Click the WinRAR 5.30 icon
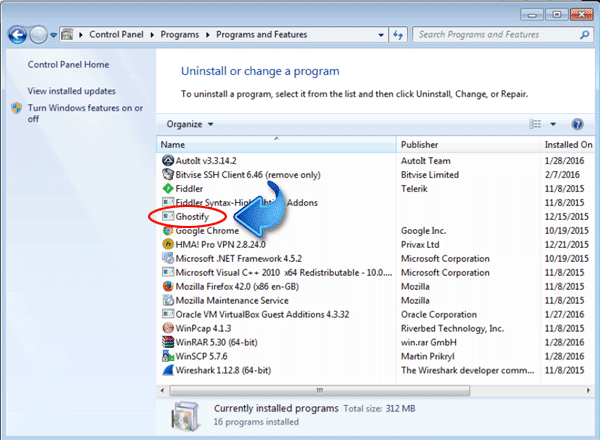Viewport: 600px width, 440px height. tap(168, 342)
